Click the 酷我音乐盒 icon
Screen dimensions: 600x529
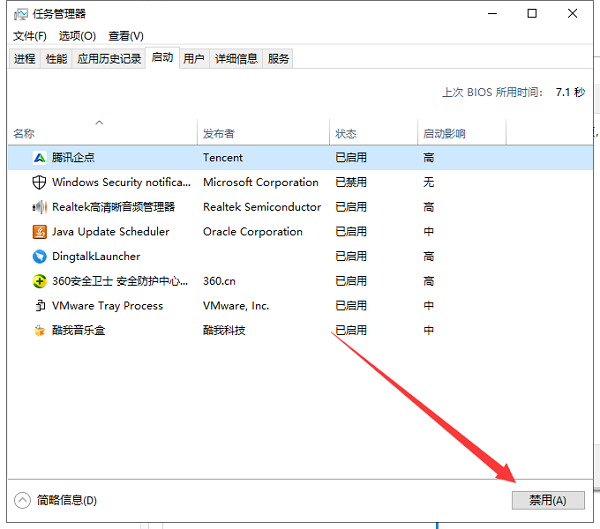point(39,330)
